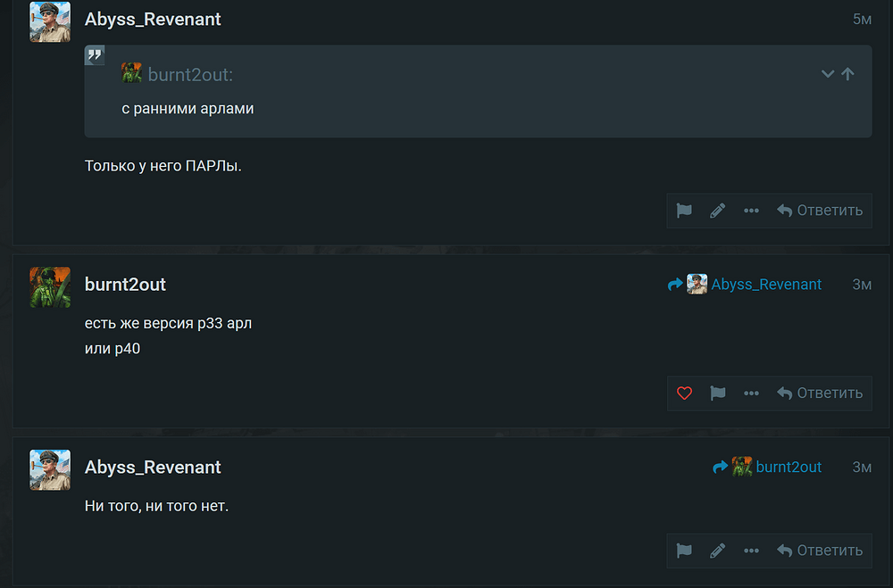The image size is (893, 588).
Task: Open more actions on the first post
Action: [751, 211]
